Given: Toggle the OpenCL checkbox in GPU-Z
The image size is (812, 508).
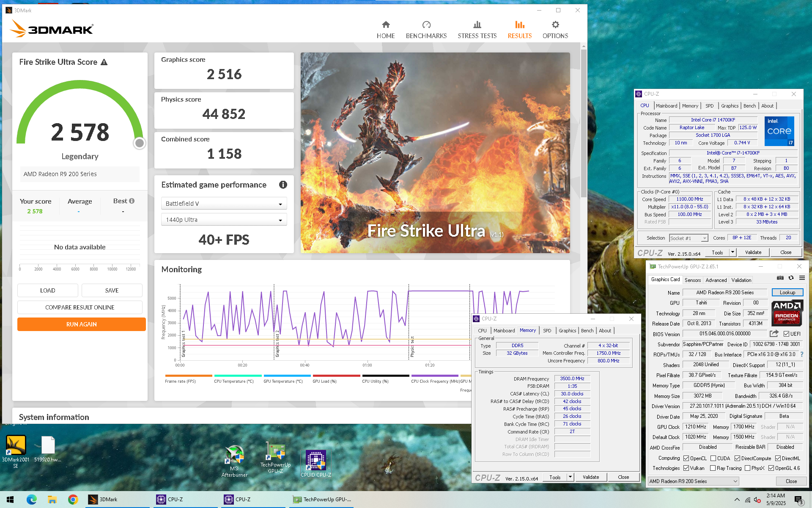Looking at the screenshot, I should (x=686, y=458).
